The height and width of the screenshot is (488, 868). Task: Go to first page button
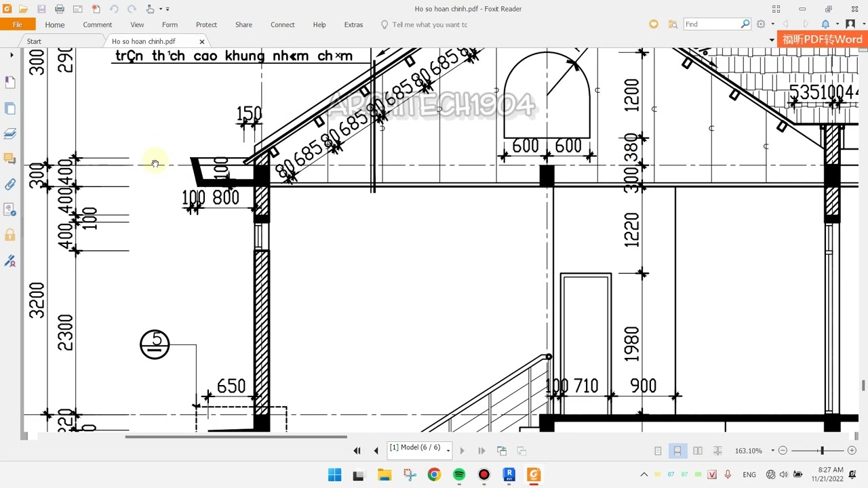[357, 451]
